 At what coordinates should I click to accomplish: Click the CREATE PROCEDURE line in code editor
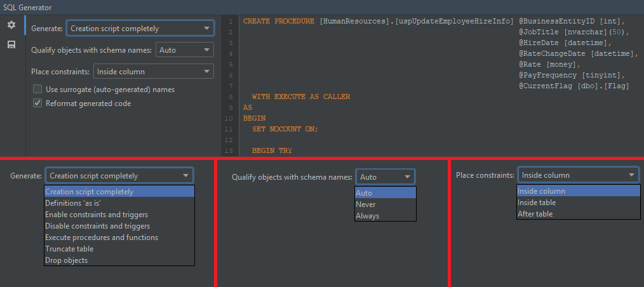[378, 22]
